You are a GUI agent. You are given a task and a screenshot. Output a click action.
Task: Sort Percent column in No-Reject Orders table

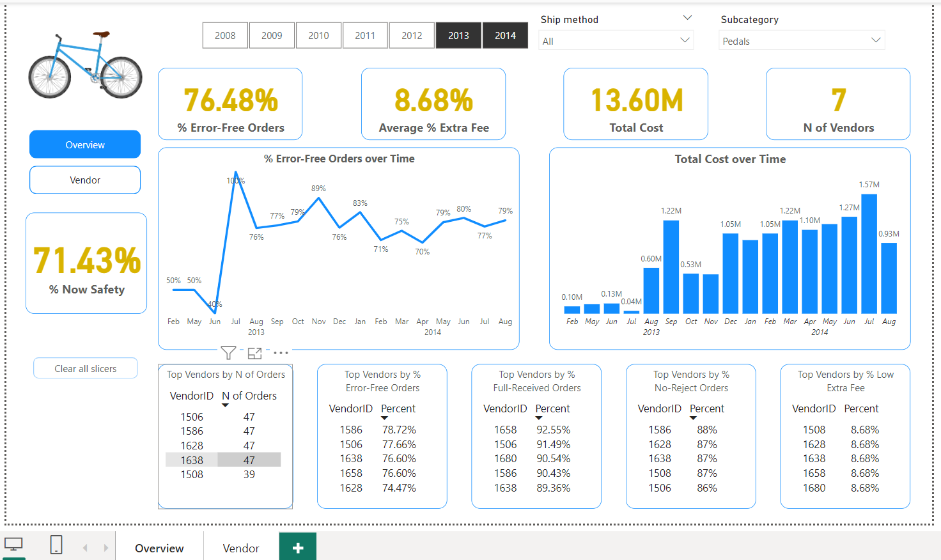707,408
